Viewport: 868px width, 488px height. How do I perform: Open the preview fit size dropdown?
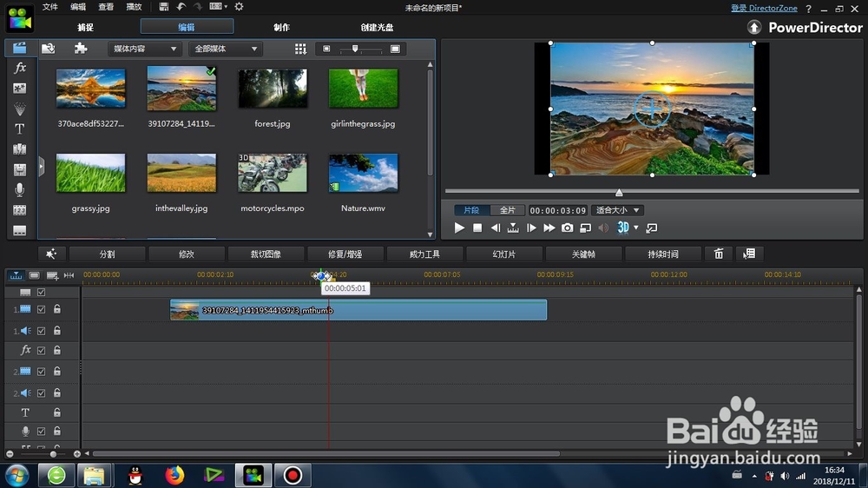tap(617, 210)
